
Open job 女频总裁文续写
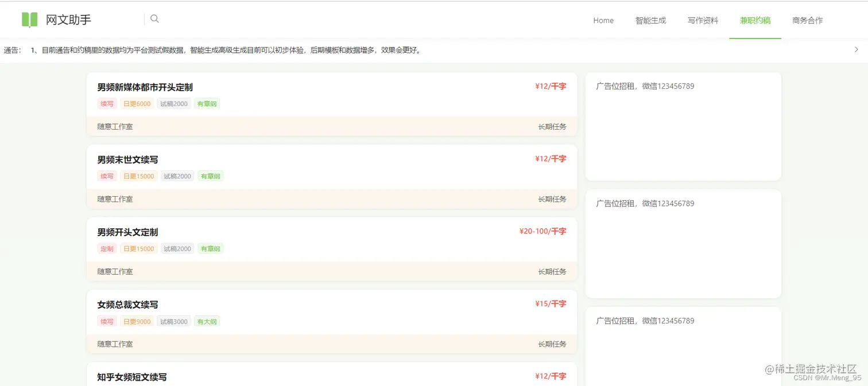click(127, 305)
